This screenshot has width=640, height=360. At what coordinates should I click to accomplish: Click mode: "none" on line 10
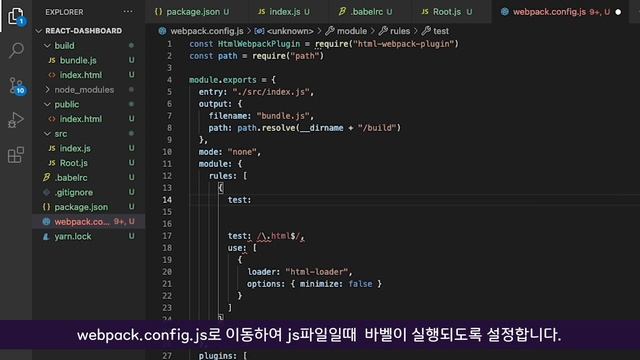pos(229,152)
